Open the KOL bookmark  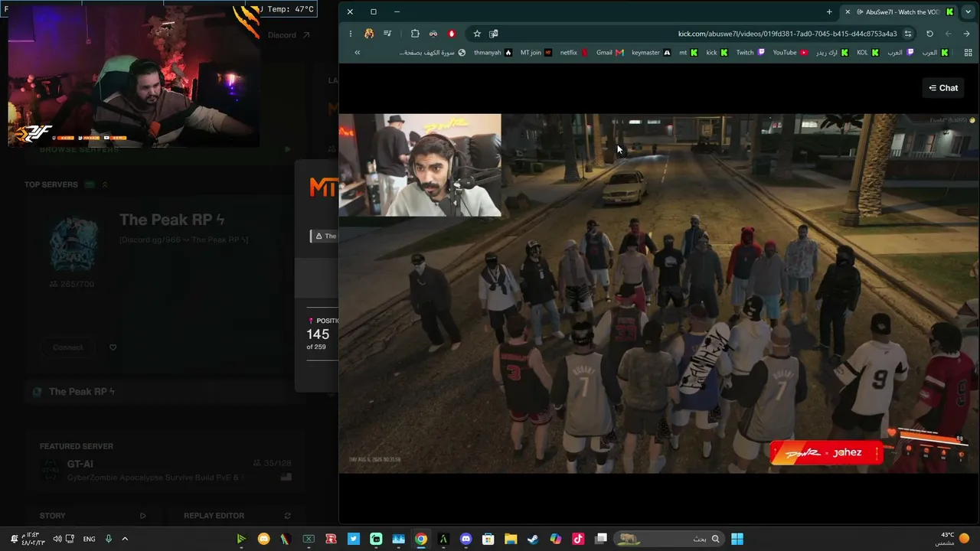click(868, 53)
